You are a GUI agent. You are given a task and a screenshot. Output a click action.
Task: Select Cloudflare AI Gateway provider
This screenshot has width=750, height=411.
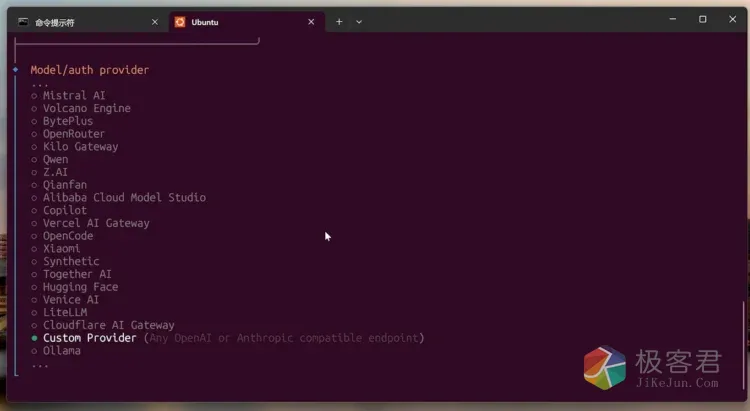coord(108,325)
